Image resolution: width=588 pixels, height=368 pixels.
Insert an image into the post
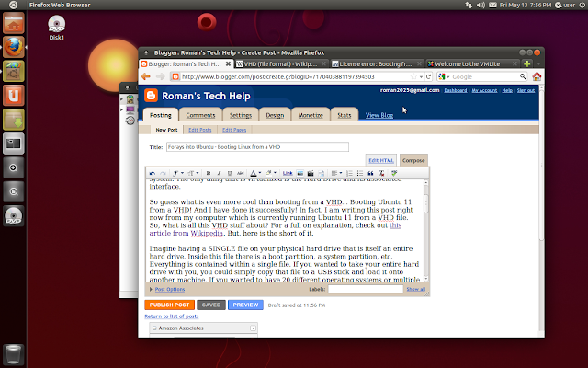[300, 173]
